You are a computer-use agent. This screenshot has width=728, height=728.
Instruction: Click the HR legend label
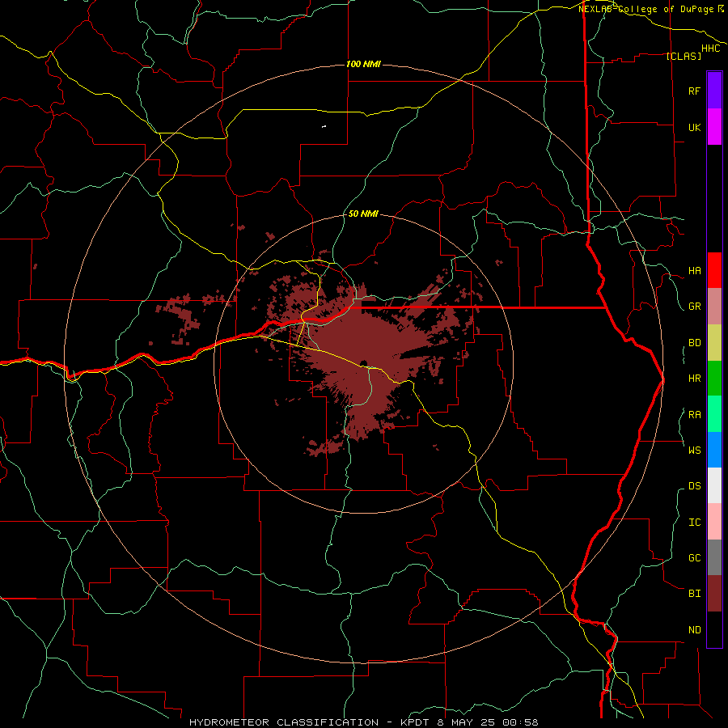694,379
